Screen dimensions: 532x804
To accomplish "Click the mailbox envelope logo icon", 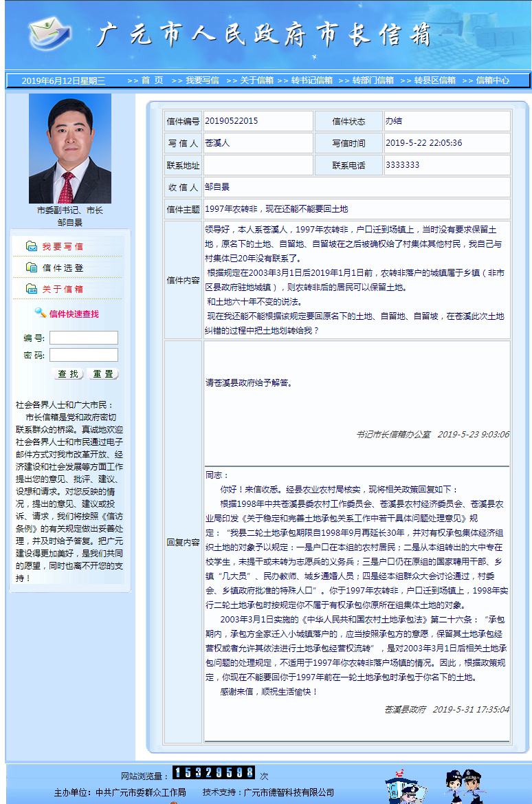I will pyautogui.click(x=49, y=33).
